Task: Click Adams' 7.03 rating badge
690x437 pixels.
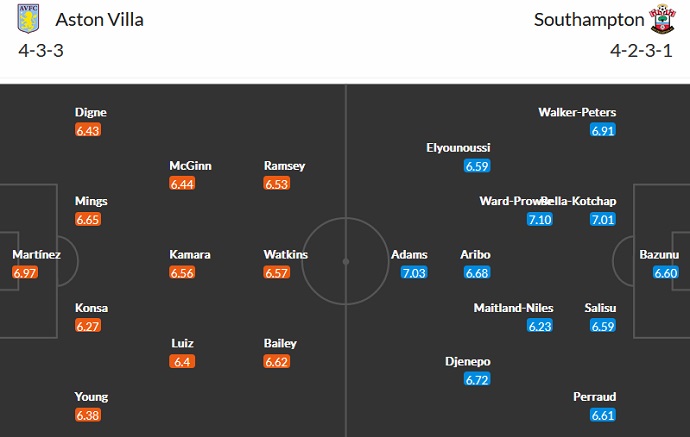Action: tap(413, 272)
